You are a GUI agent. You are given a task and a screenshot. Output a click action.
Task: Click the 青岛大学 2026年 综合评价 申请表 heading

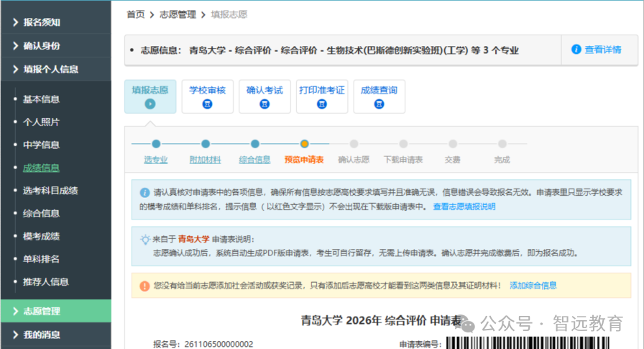(381, 320)
